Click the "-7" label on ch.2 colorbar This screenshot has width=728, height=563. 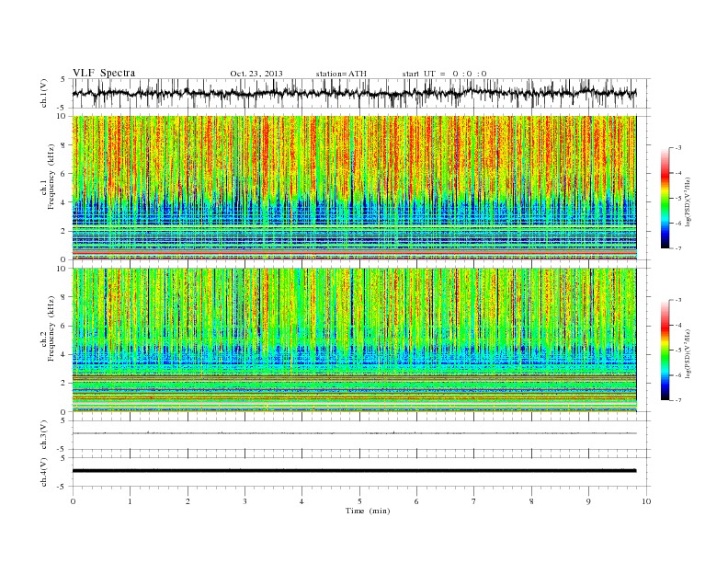click(678, 400)
